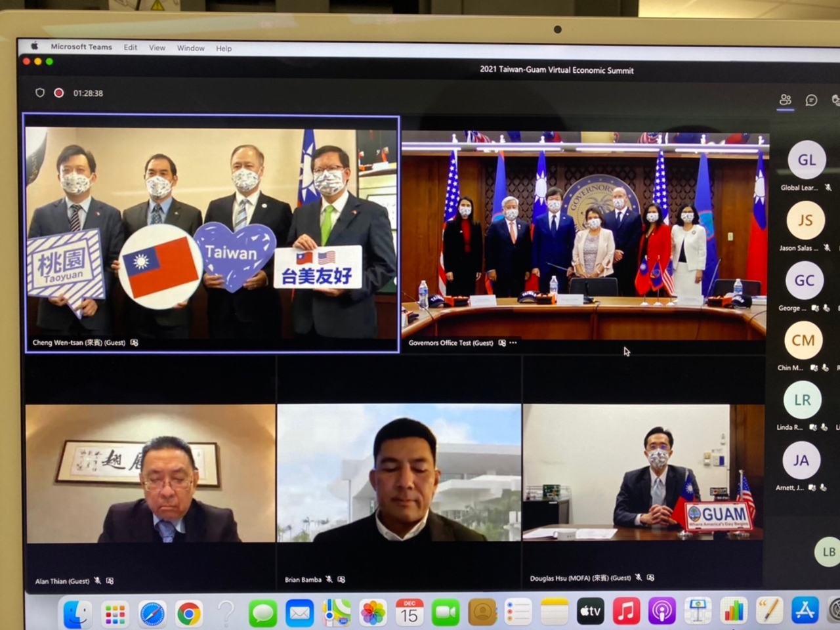Open the Edit menu

click(131, 48)
